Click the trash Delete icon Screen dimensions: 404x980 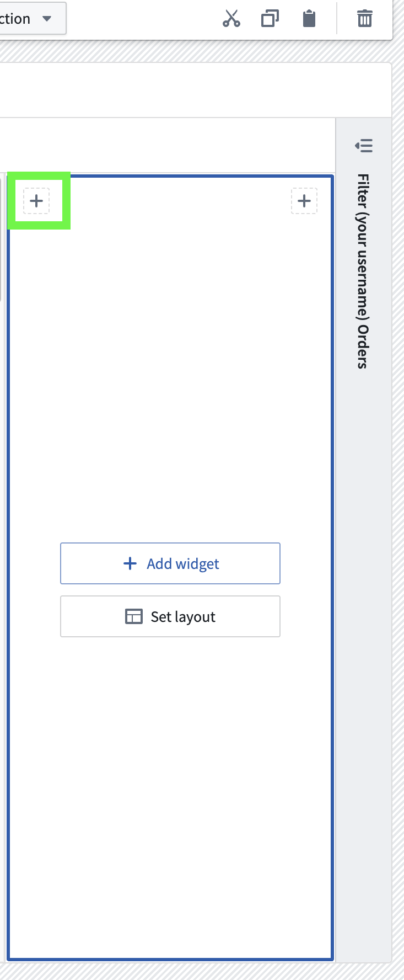pos(364,18)
